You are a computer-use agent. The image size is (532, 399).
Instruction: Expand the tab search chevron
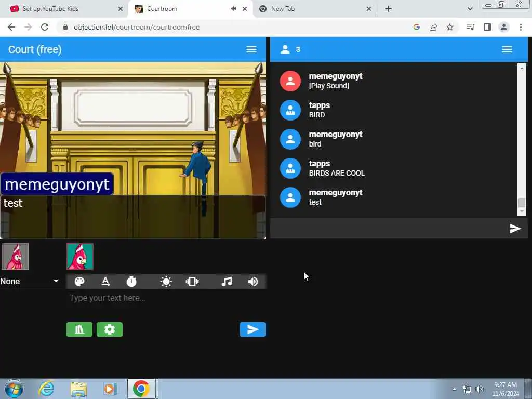(x=470, y=9)
